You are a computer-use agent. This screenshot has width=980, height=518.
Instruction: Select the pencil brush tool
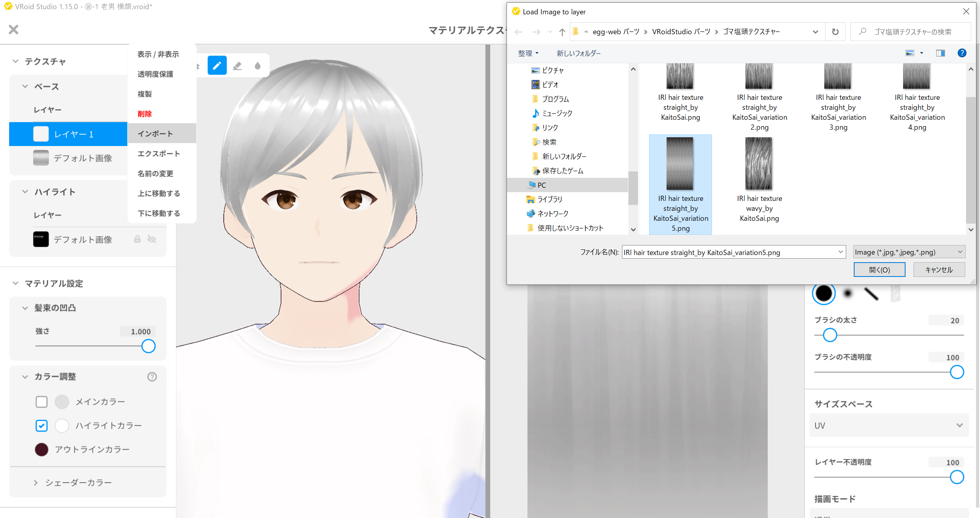click(x=217, y=66)
